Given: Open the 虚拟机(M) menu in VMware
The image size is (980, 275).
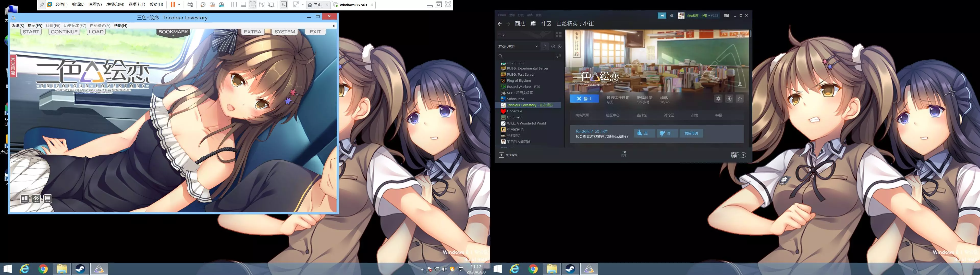Looking at the screenshot, I should click(115, 5).
